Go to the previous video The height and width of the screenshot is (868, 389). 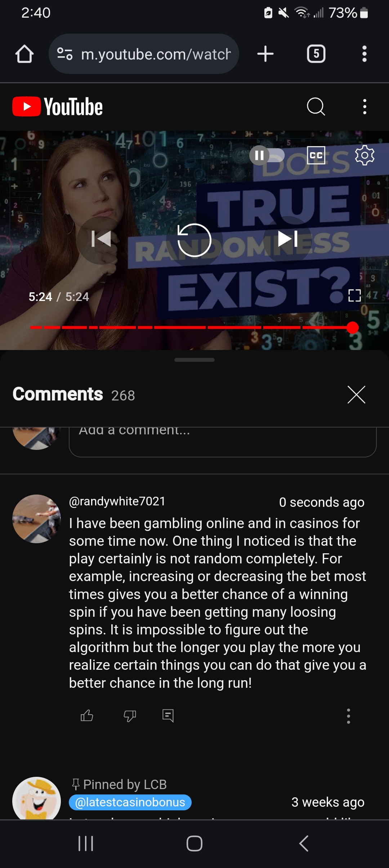click(101, 239)
